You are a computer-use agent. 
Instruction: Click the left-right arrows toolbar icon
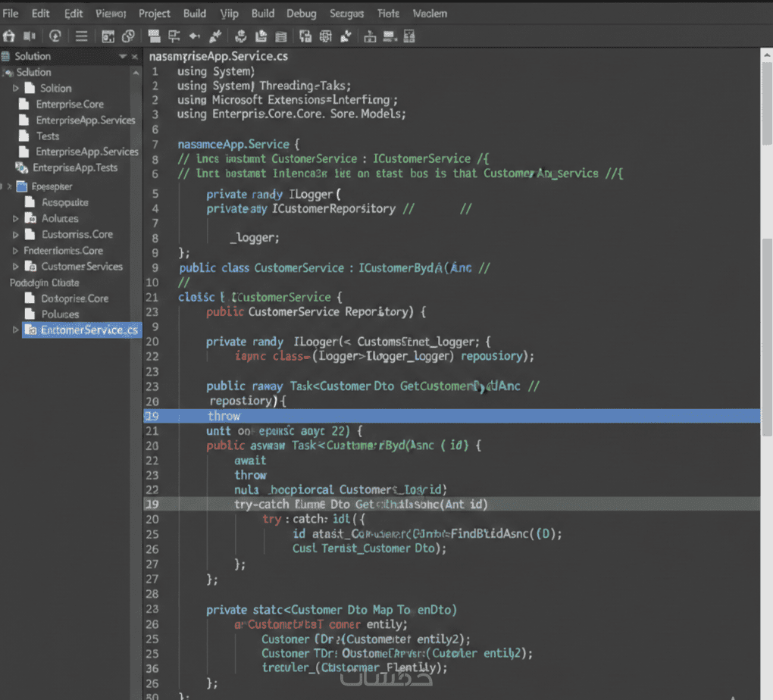pos(195,36)
